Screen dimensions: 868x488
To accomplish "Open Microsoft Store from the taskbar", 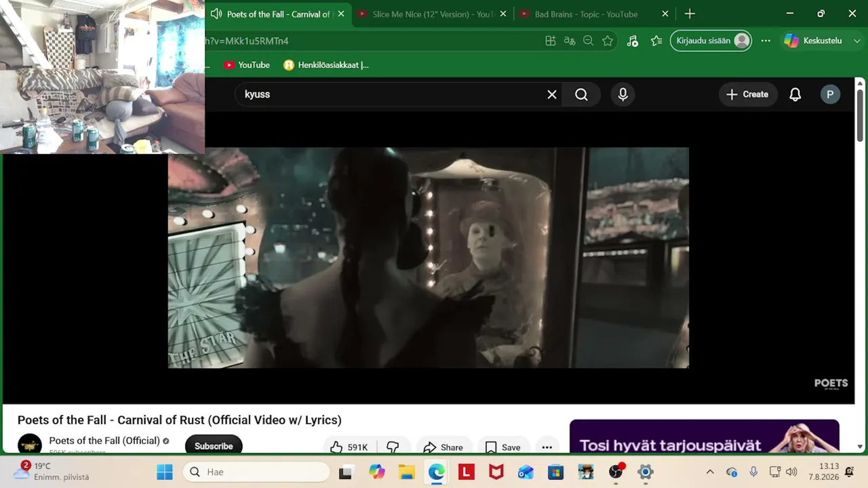I will tap(556, 472).
